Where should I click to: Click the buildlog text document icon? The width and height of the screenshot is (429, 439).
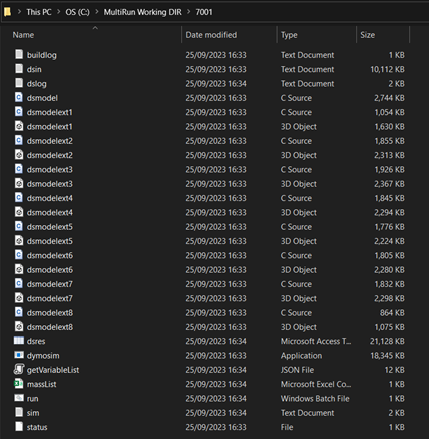19,54
